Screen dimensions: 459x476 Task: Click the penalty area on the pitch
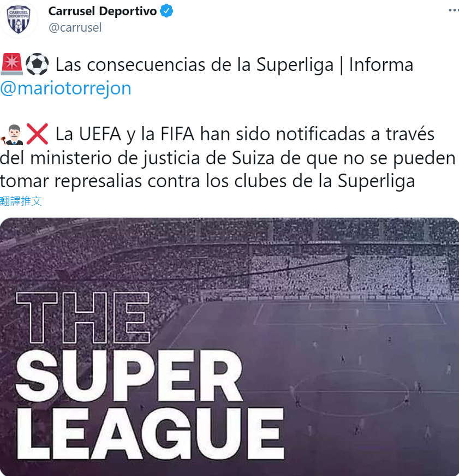pos(349,313)
